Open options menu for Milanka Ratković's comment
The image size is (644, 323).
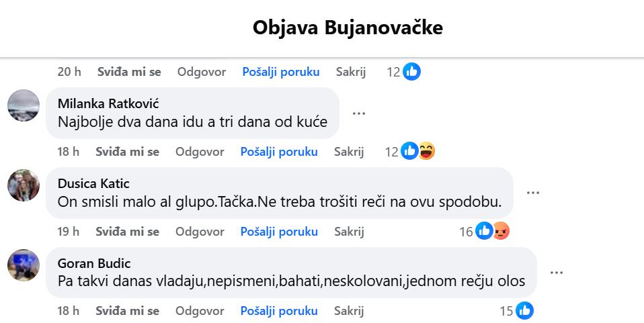coord(359,113)
